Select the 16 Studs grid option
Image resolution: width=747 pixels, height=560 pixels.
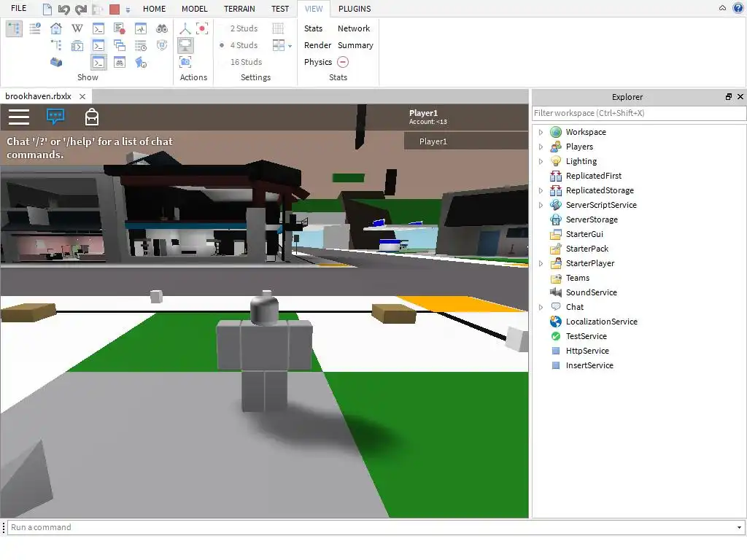tap(246, 62)
